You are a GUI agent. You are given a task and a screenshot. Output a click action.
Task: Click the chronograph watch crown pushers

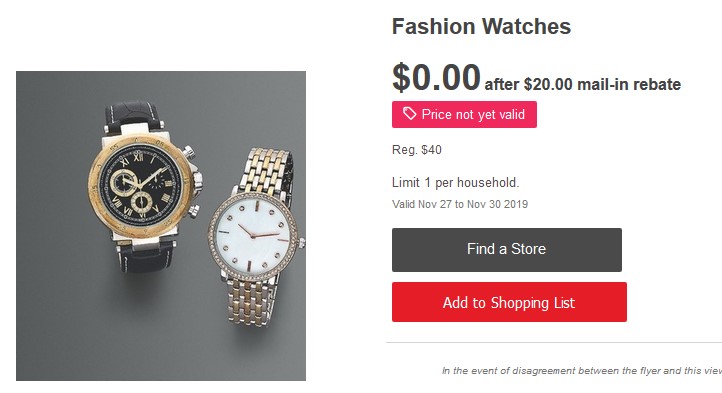(x=193, y=181)
